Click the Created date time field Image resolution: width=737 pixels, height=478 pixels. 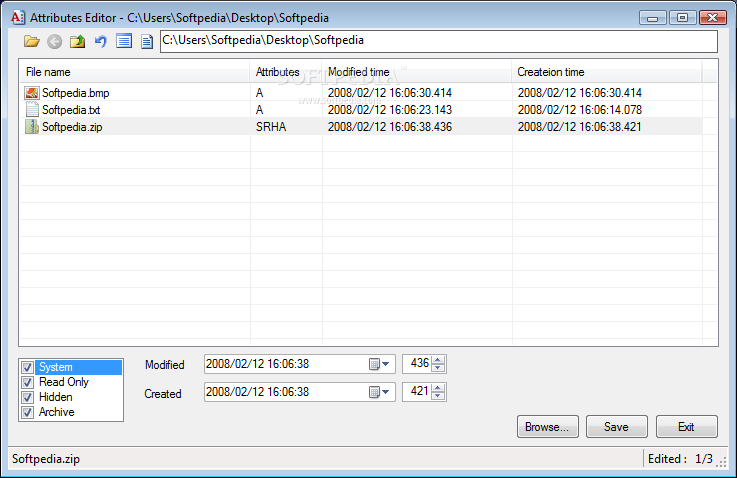click(x=299, y=392)
